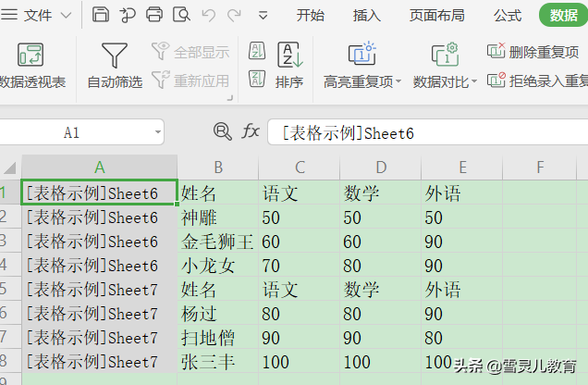
Task: Click the 数据对比 icon
Action: (x=445, y=54)
